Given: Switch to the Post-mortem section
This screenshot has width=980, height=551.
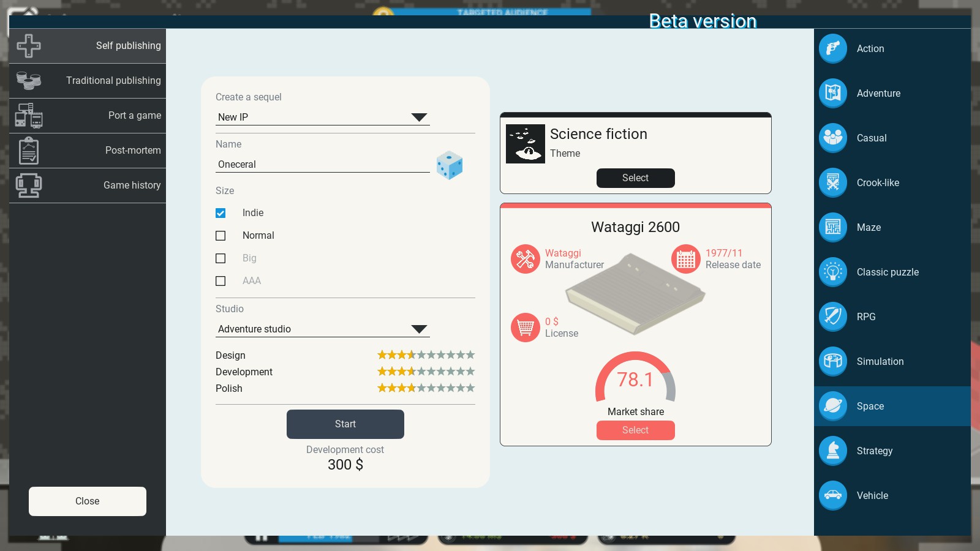Looking at the screenshot, I should (88, 151).
